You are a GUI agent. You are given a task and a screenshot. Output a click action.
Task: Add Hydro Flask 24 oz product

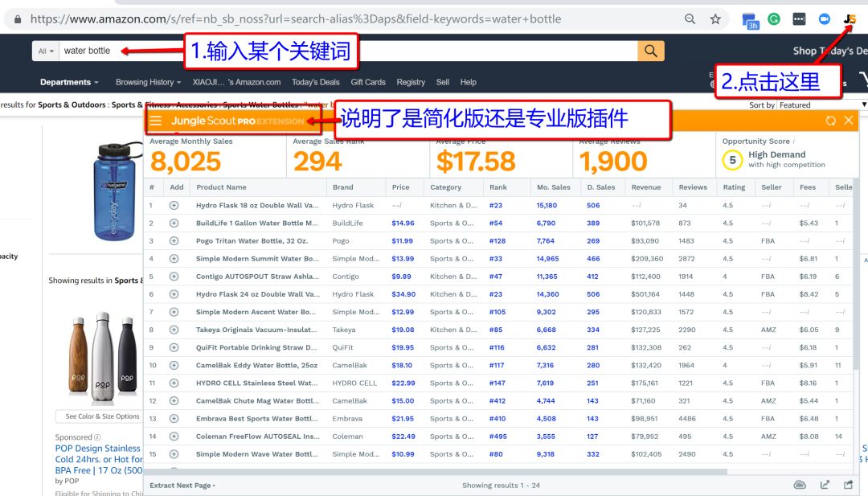point(174,294)
